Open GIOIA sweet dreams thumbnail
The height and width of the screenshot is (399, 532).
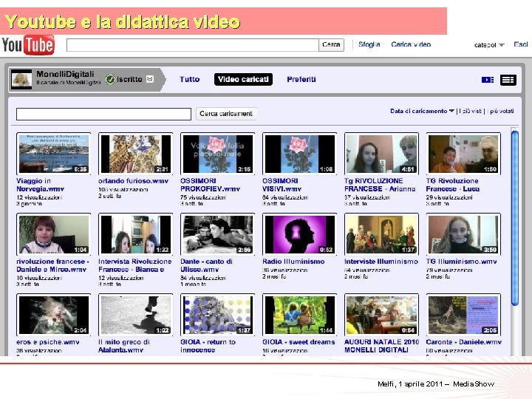[x=299, y=315]
